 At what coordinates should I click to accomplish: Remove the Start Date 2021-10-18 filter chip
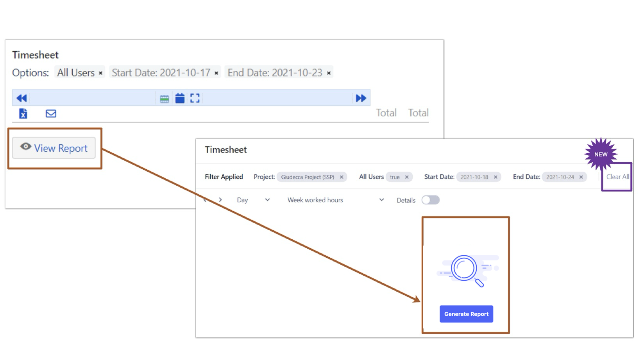click(496, 177)
